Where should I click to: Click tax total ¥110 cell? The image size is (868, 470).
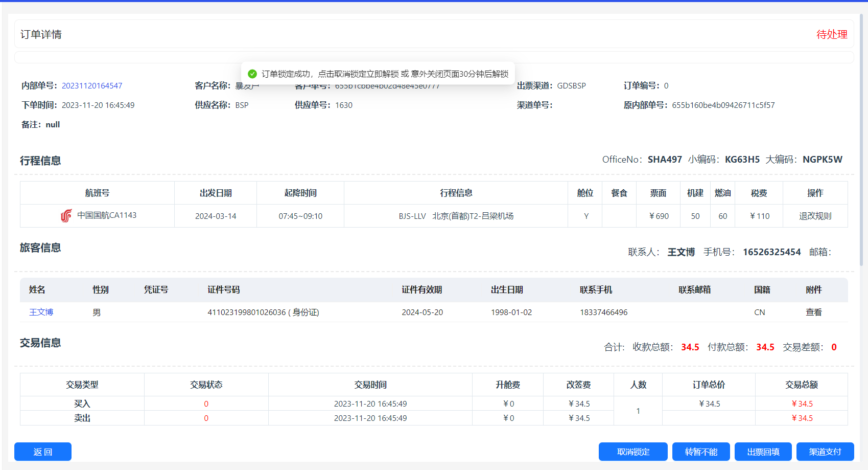tap(759, 216)
